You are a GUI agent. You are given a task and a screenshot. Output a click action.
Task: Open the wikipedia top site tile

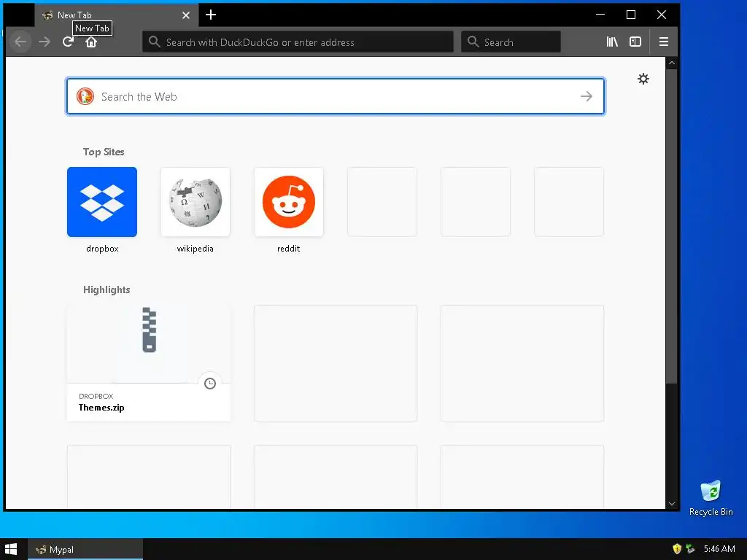[x=196, y=202]
